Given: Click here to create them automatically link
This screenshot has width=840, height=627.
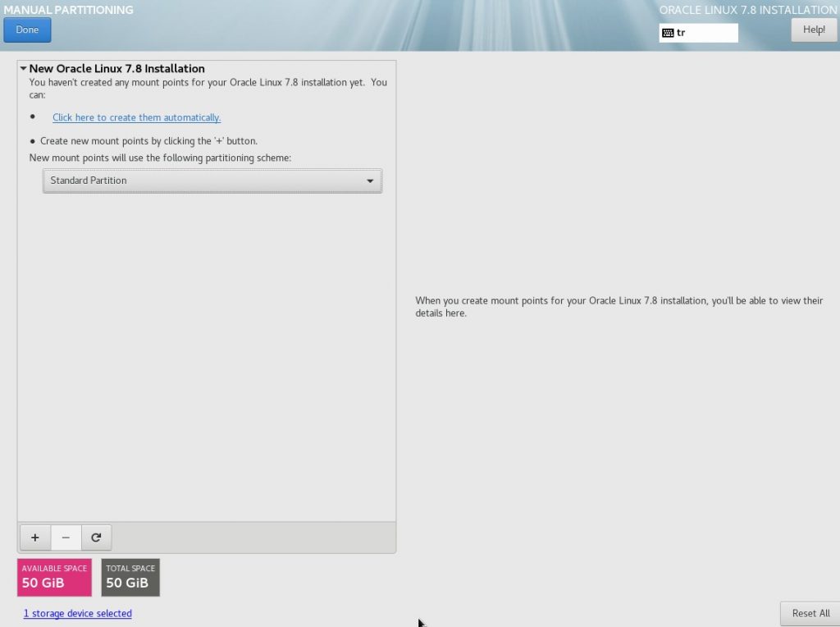Looking at the screenshot, I should (x=137, y=117).
